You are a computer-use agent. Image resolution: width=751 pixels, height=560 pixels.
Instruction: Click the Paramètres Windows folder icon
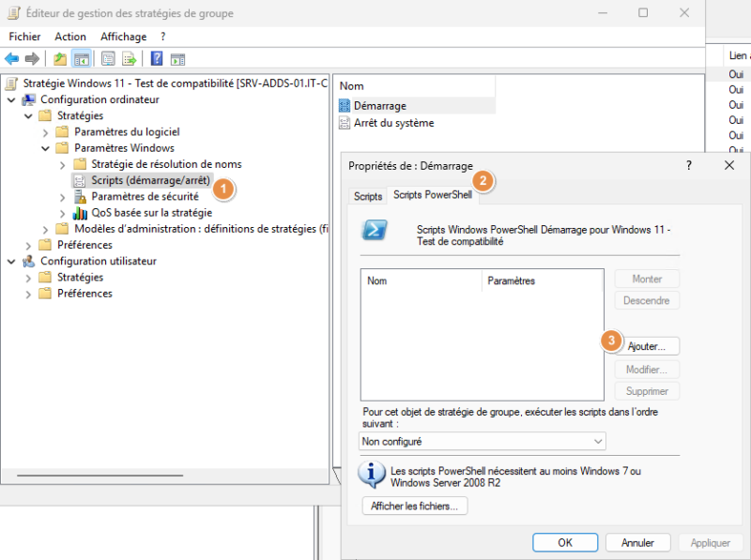(x=62, y=148)
